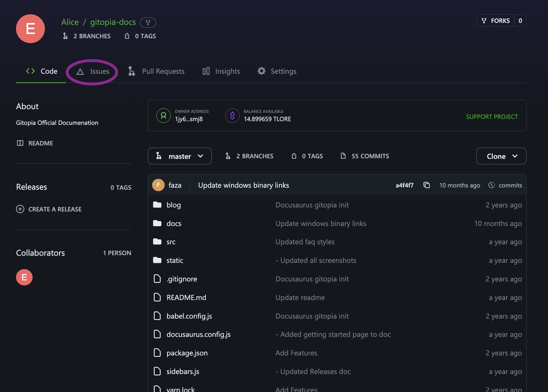Screen dimensions: 548x392
Task: Click the red E repository avatar
Action: click(30, 29)
